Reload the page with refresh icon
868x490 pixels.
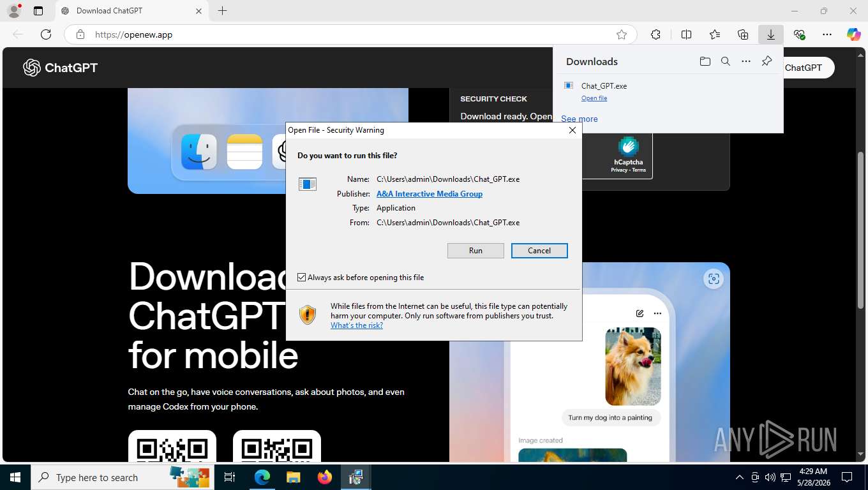tap(46, 34)
